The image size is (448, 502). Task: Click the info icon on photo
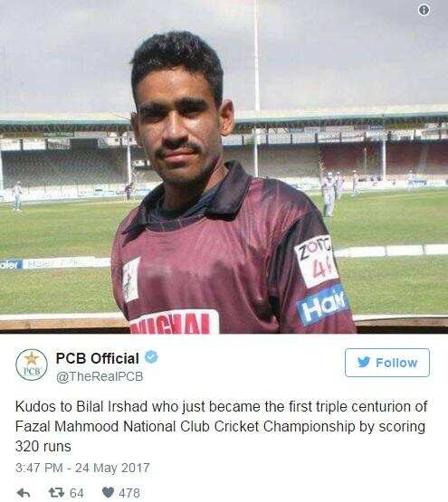click(424, 10)
